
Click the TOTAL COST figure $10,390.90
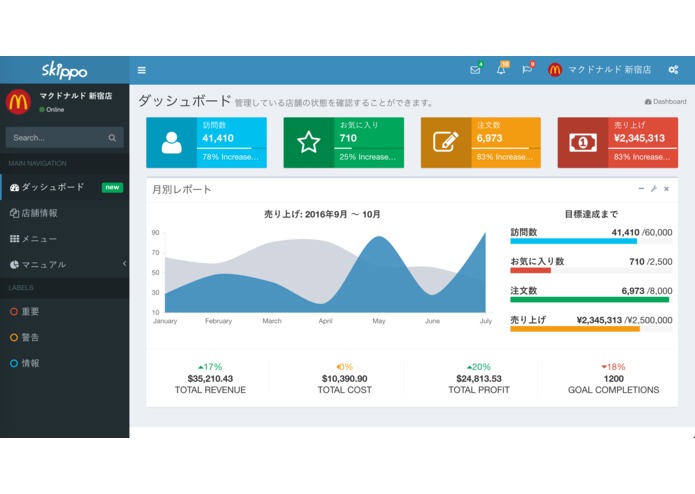(x=344, y=379)
